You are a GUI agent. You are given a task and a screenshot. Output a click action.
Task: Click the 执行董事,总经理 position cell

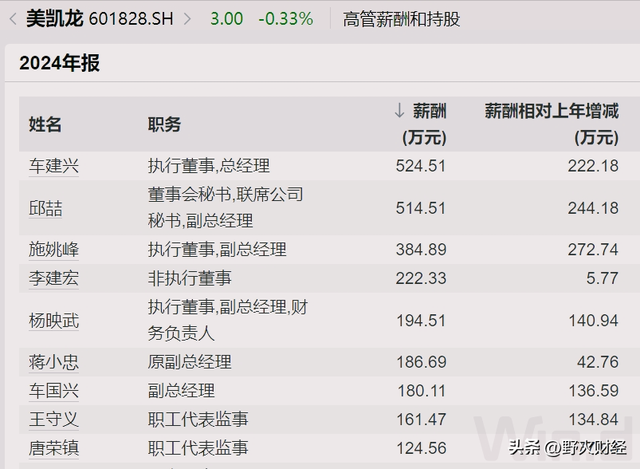point(209,166)
